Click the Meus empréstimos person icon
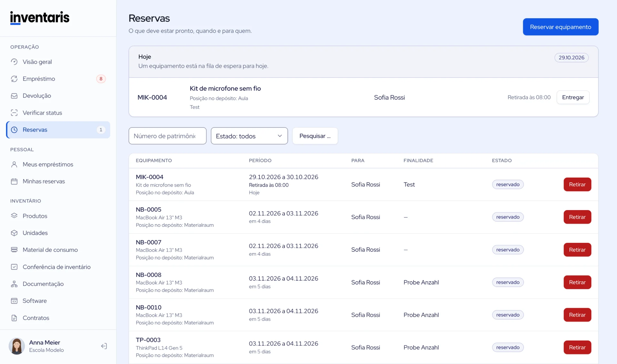 [x=14, y=164]
